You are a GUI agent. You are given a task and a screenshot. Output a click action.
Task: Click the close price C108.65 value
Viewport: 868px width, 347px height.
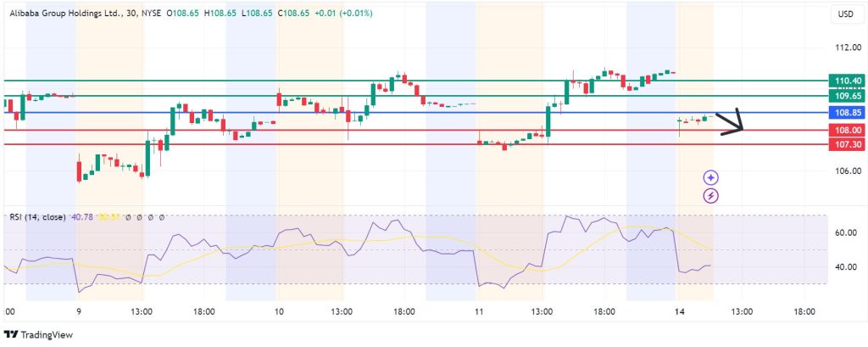pyautogui.click(x=292, y=14)
